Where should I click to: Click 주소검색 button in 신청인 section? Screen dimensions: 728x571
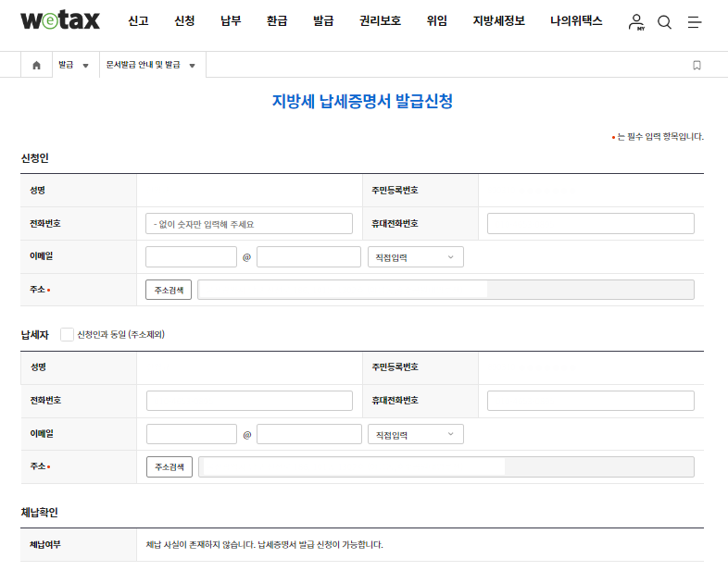click(169, 290)
